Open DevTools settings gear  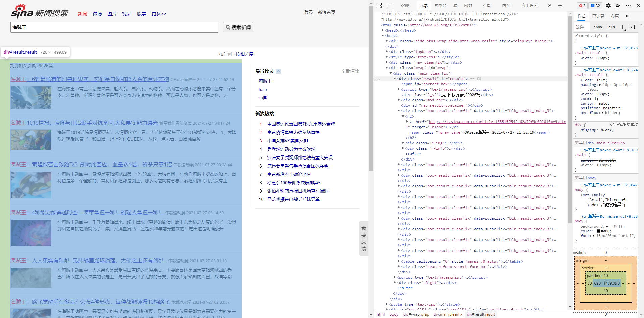click(608, 6)
